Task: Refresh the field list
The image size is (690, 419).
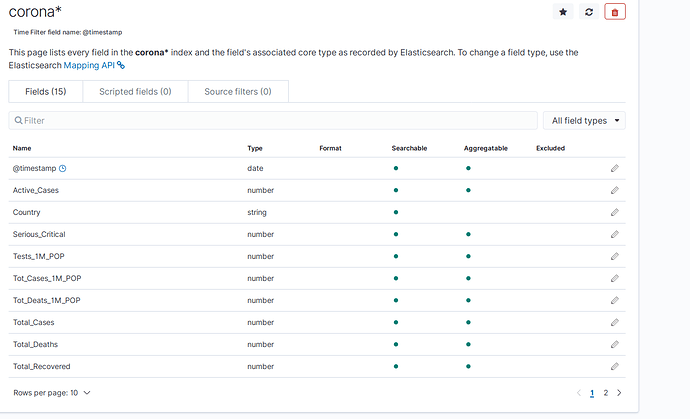Action: [589, 12]
